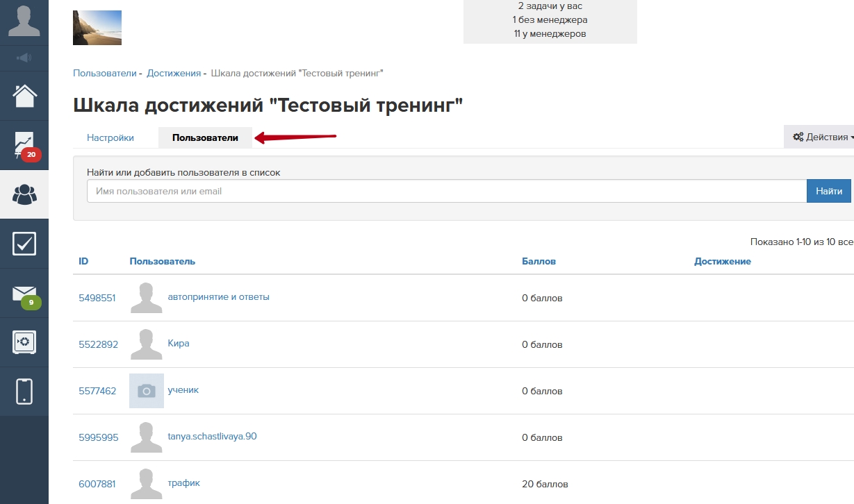The width and height of the screenshot is (854, 504).
Task: Open the mobile phone icon in sidebar
Action: click(24, 392)
